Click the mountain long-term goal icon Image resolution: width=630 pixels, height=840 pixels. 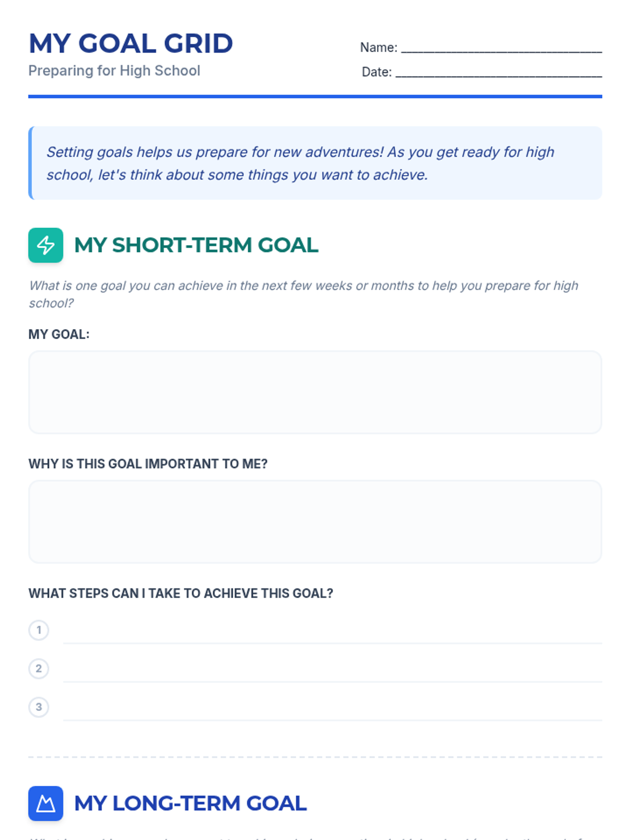pyautogui.click(x=46, y=803)
